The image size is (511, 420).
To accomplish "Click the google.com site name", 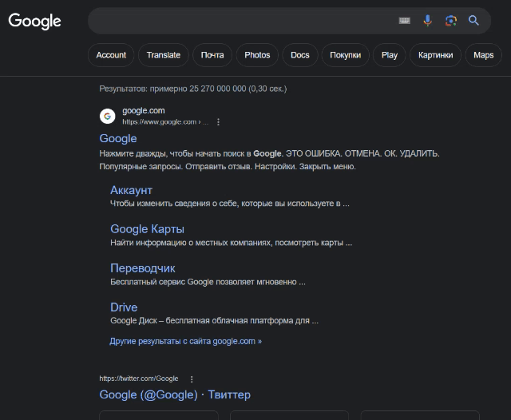I will [144, 111].
